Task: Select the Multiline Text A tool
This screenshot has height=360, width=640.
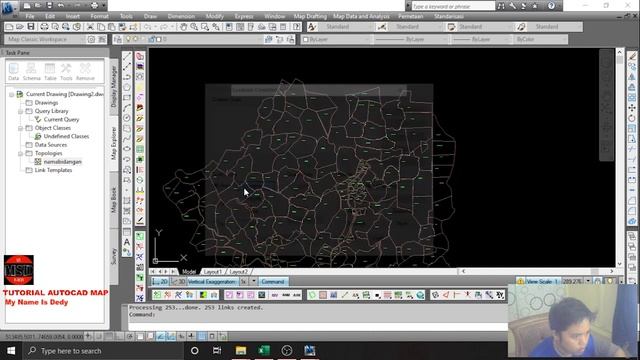Action: point(127,242)
